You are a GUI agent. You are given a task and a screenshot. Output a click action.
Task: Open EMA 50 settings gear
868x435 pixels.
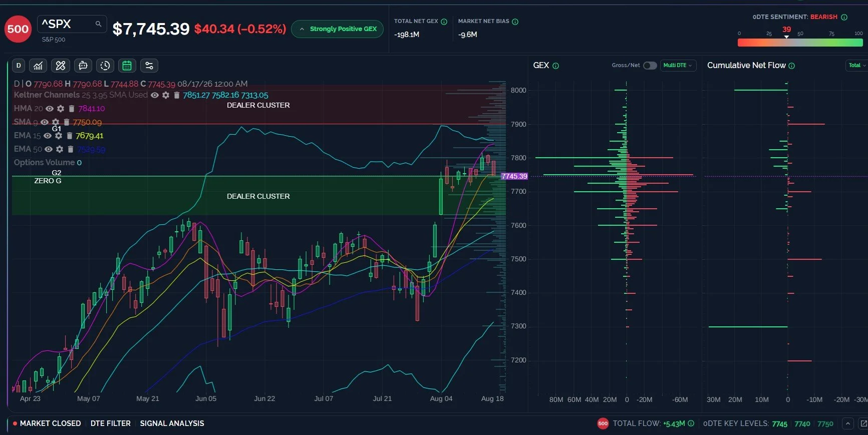pos(60,149)
